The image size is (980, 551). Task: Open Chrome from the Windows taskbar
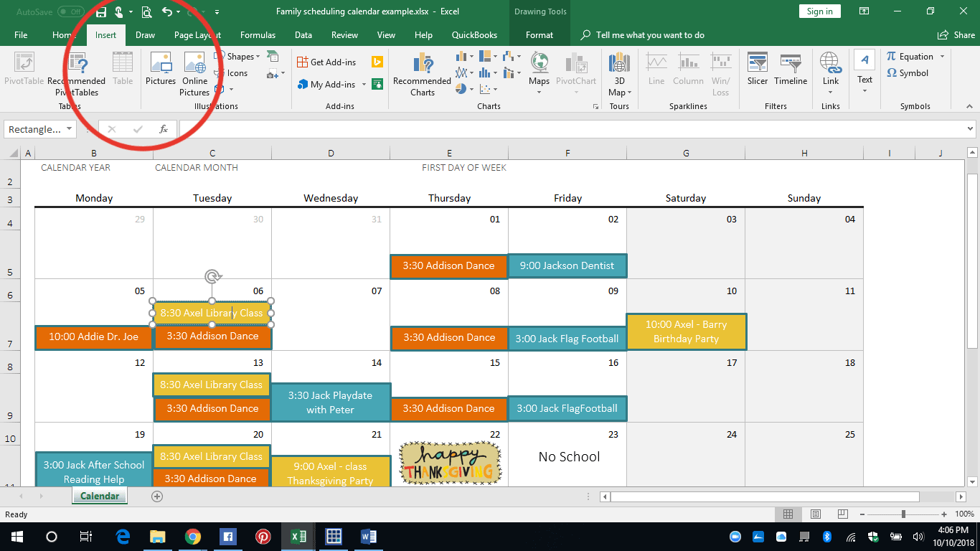[192, 536]
